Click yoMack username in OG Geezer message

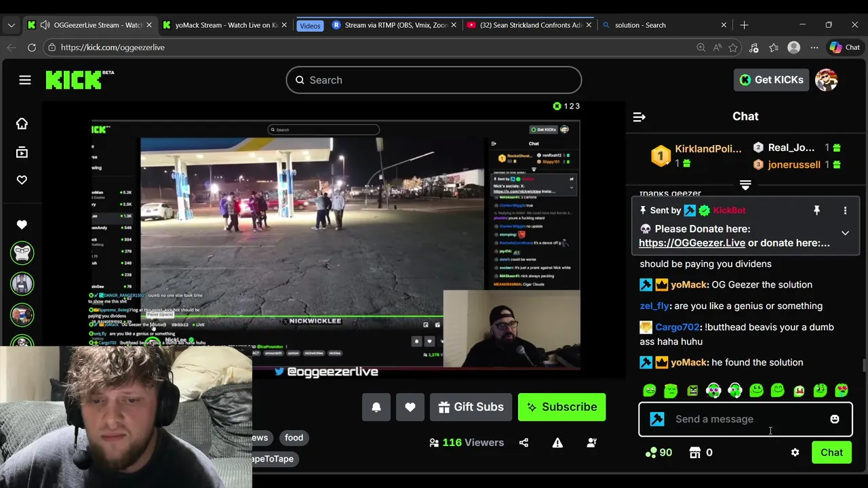(x=690, y=285)
